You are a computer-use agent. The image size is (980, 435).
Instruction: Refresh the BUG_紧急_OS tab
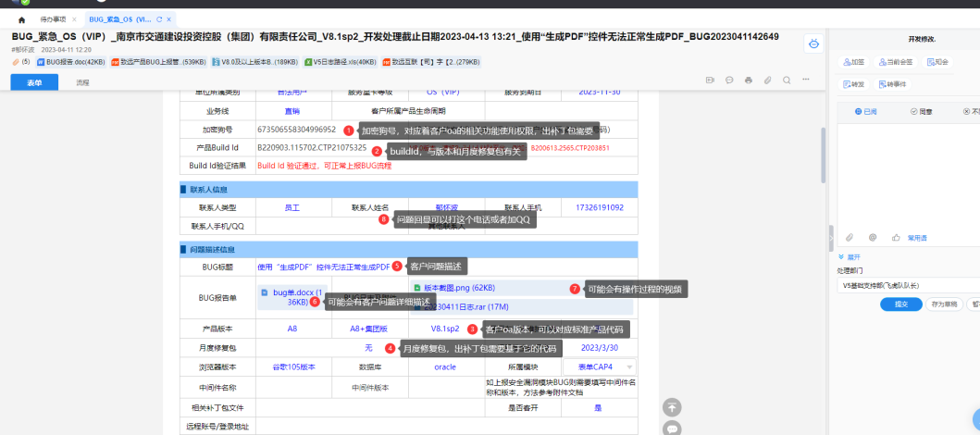pos(159,19)
